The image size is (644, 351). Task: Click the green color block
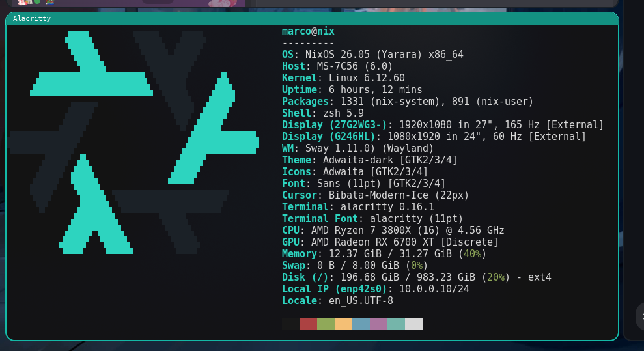point(326,324)
